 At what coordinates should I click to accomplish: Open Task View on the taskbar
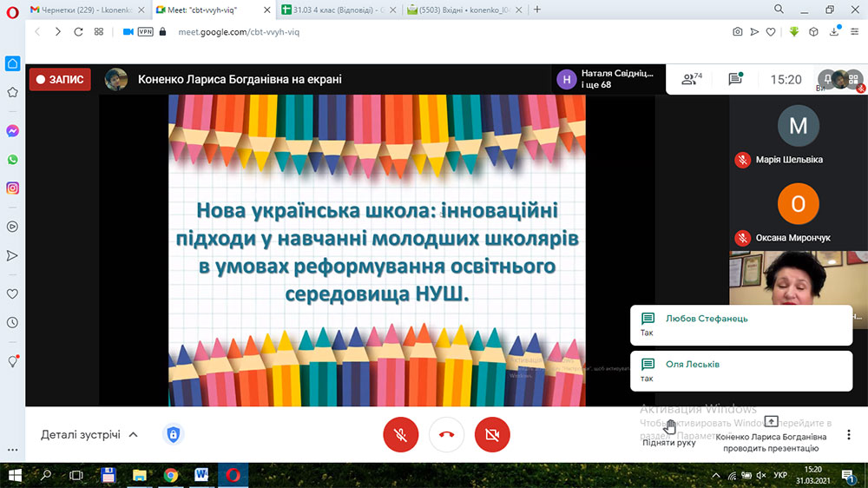76,475
